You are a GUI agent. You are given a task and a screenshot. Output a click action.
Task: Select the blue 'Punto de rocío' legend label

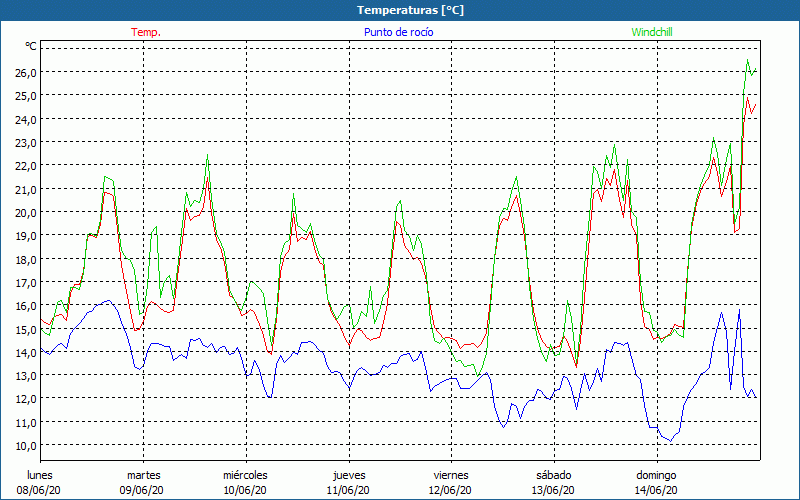(398, 32)
